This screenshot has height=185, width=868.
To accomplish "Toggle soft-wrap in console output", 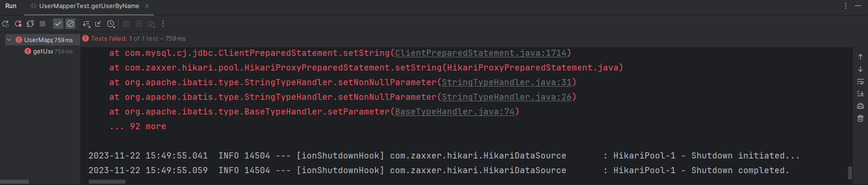I will (860, 81).
